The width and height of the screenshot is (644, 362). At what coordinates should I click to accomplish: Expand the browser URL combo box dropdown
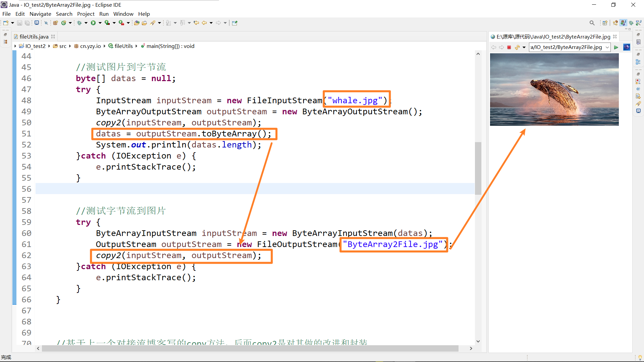point(607,47)
